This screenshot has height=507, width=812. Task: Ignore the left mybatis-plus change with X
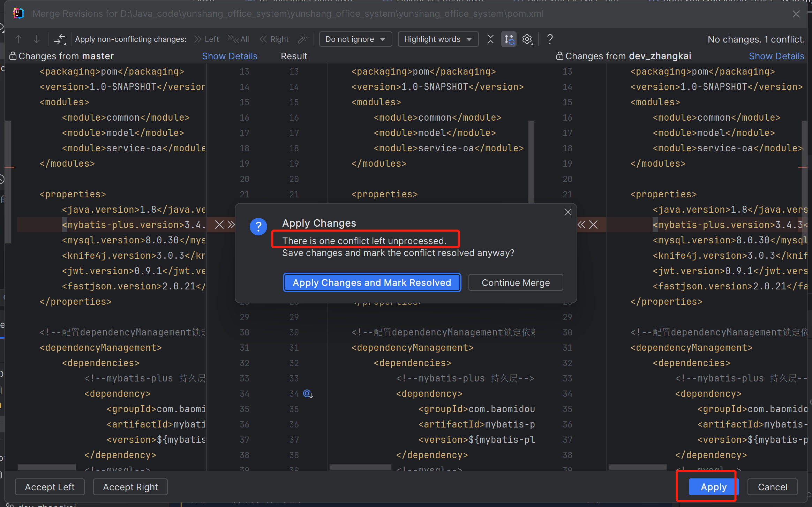[x=219, y=225]
